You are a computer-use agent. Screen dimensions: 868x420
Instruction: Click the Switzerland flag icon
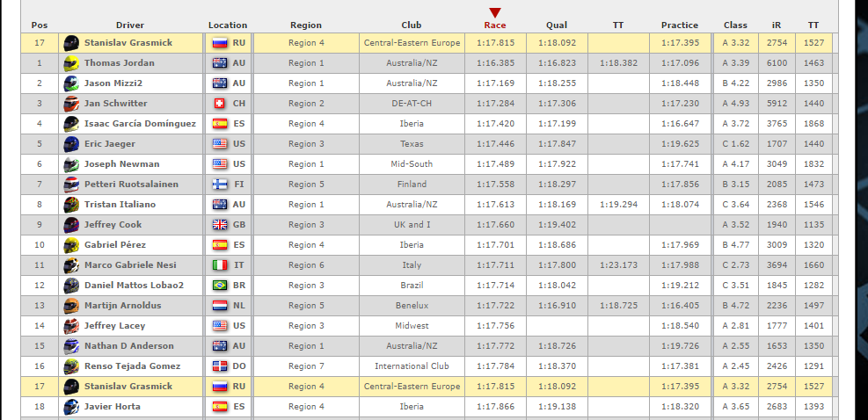pos(220,104)
